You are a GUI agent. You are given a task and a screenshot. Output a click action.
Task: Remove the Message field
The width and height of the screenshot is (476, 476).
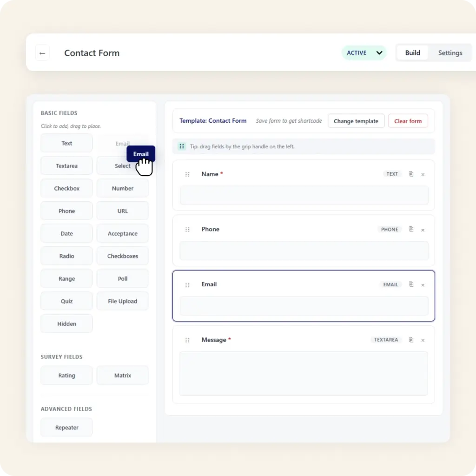tap(423, 340)
